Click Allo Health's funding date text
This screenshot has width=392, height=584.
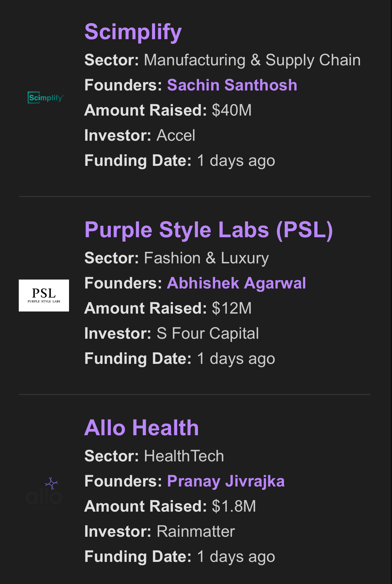(x=236, y=557)
